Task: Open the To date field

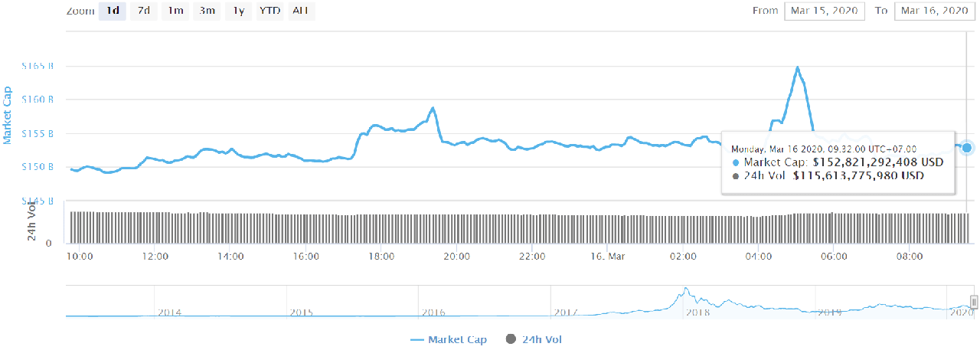Action: coord(934,11)
